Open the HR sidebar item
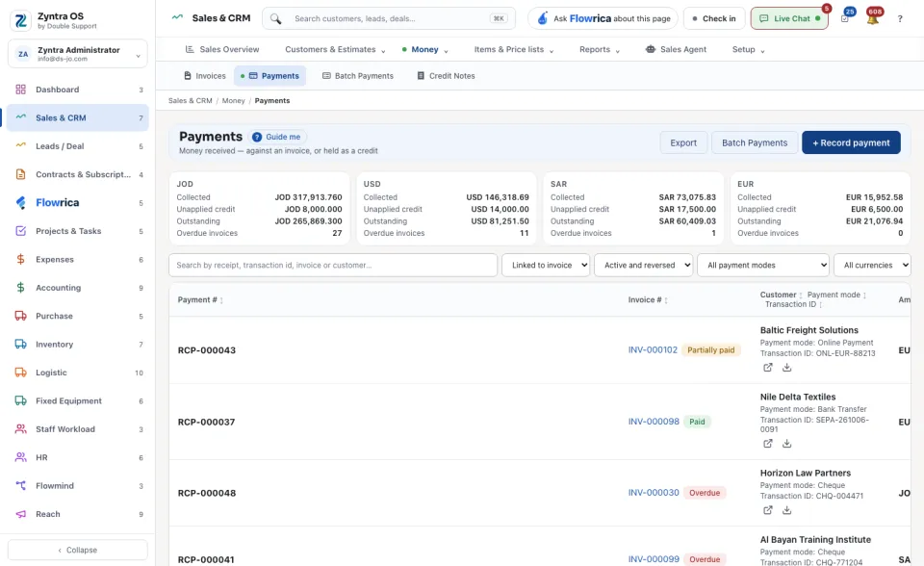This screenshot has width=924, height=566. tap(78, 457)
